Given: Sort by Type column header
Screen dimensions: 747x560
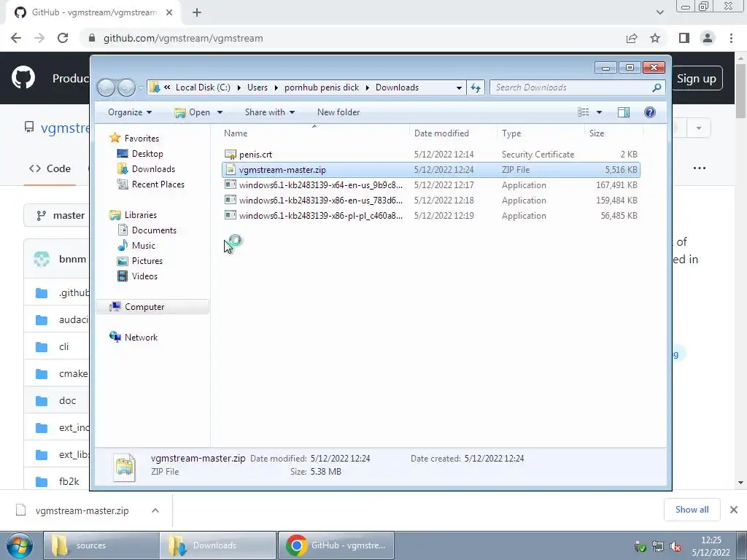Looking at the screenshot, I should click(x=541, y=133).
